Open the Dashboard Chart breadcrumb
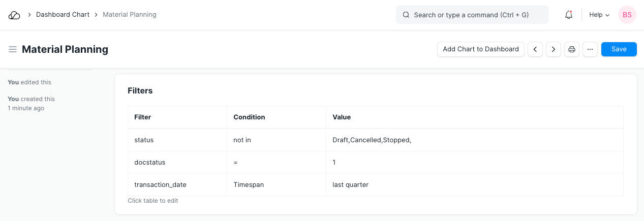This screenshot has width=644, height=221. pyautogui.click(x=63, y=15)
